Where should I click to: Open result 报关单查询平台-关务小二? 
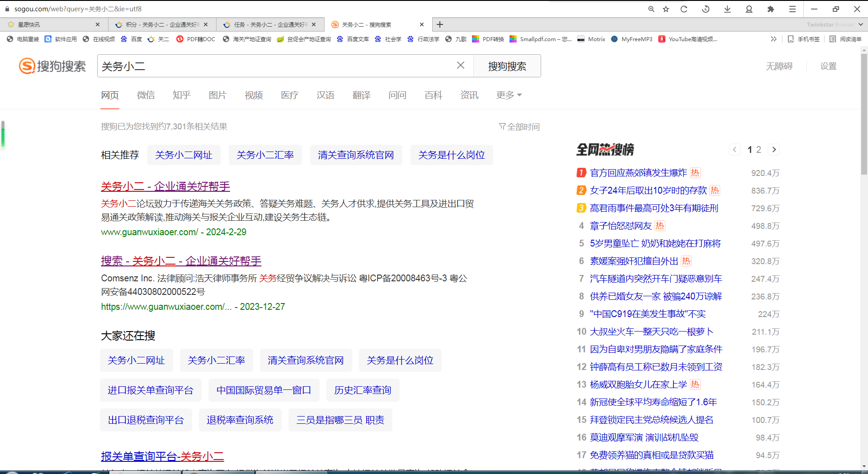(x=162, y=456)
